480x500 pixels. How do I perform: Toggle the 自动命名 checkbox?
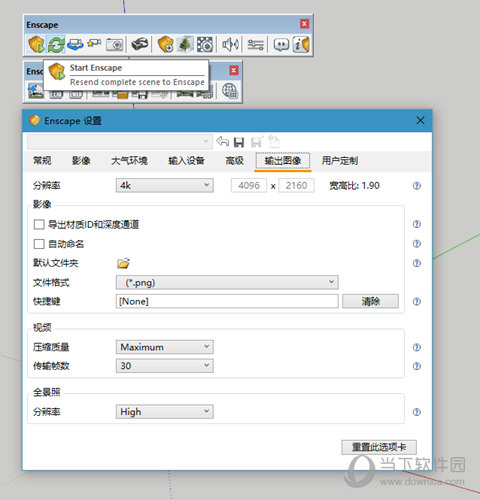coord(39,244)
